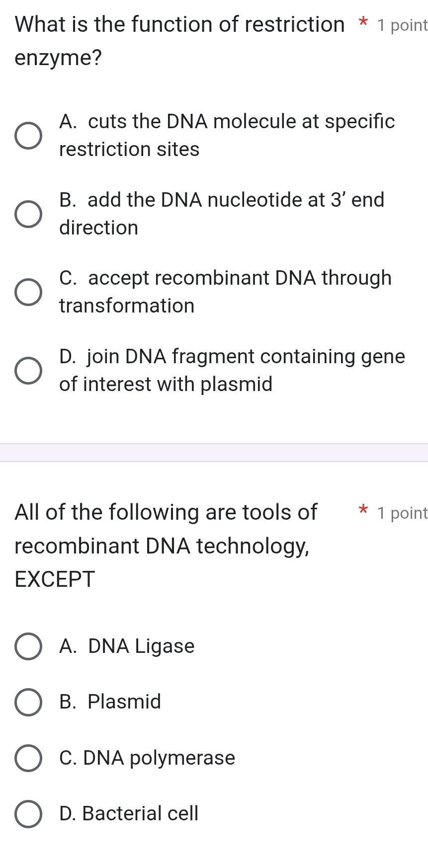This screenshot has height=868, width=428.
Task: Select the 'Bacterial cell' radio circle
Action: click(28, 814)
